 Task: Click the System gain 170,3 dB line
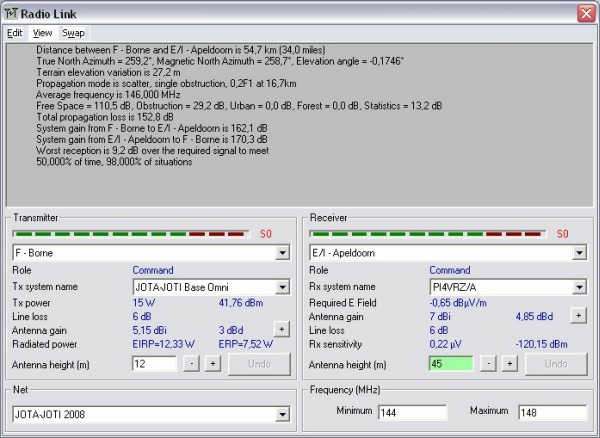click(152, 139)
